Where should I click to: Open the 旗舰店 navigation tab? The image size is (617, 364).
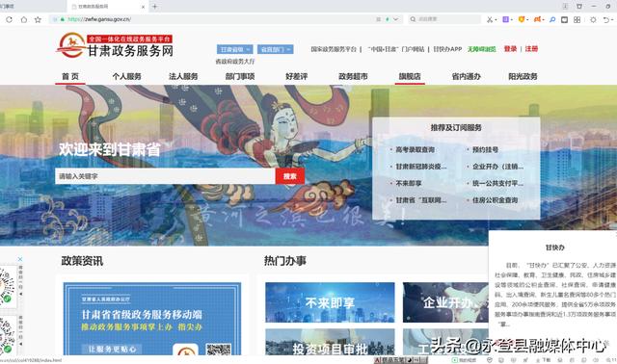[x=410, y=76]
